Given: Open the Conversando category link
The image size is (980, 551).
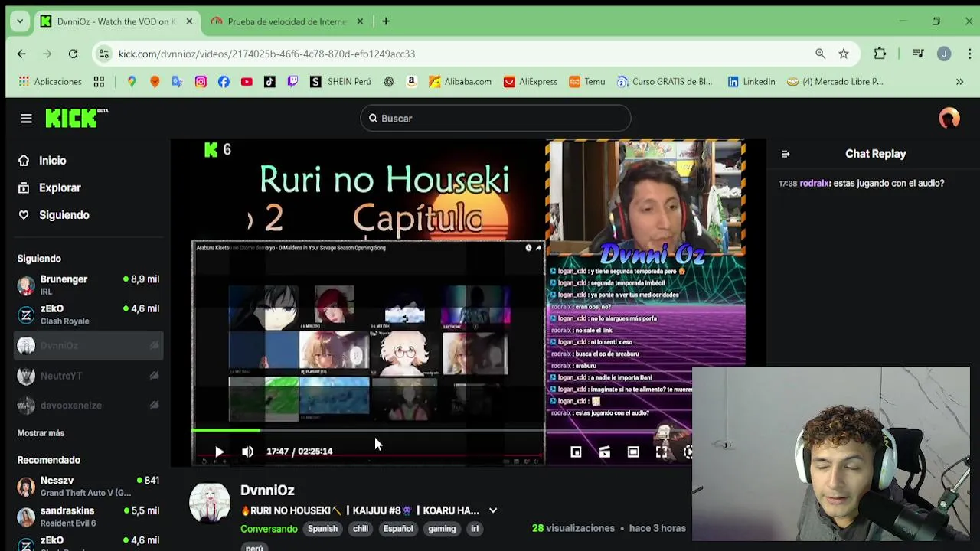Looking at the screenshot, I should [269, 529].
